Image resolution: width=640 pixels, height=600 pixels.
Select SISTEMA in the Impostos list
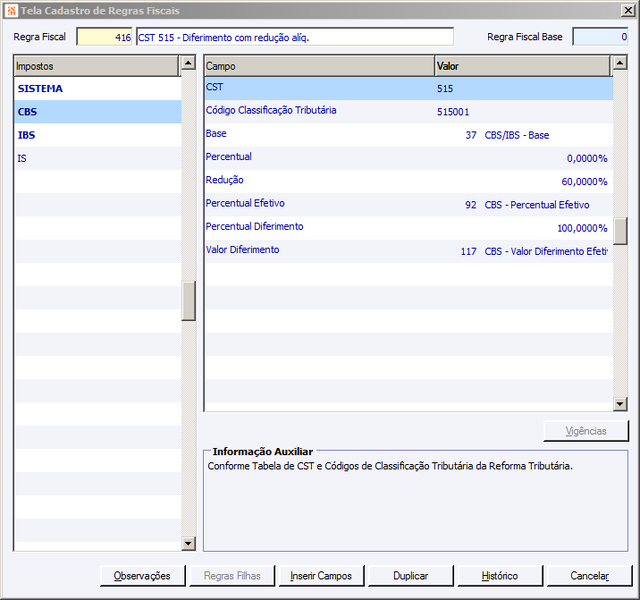pos(98,89)
